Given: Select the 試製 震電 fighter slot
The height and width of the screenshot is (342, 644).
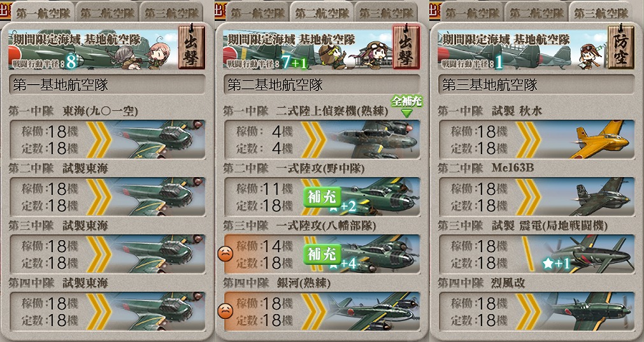Looking at the screenshot, I should (536, 254).
